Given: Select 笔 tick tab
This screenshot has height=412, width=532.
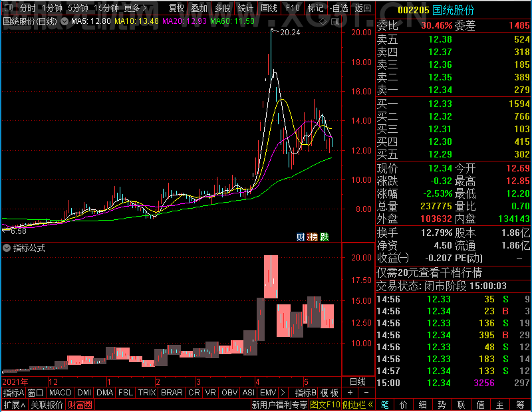Looking at the screenshot, I should coord(384,405).
